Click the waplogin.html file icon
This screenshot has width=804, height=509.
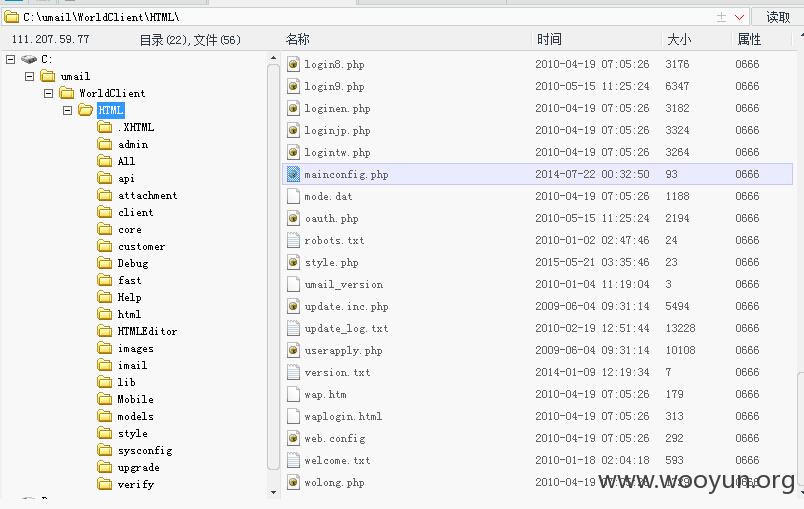[x=293, y=417]
